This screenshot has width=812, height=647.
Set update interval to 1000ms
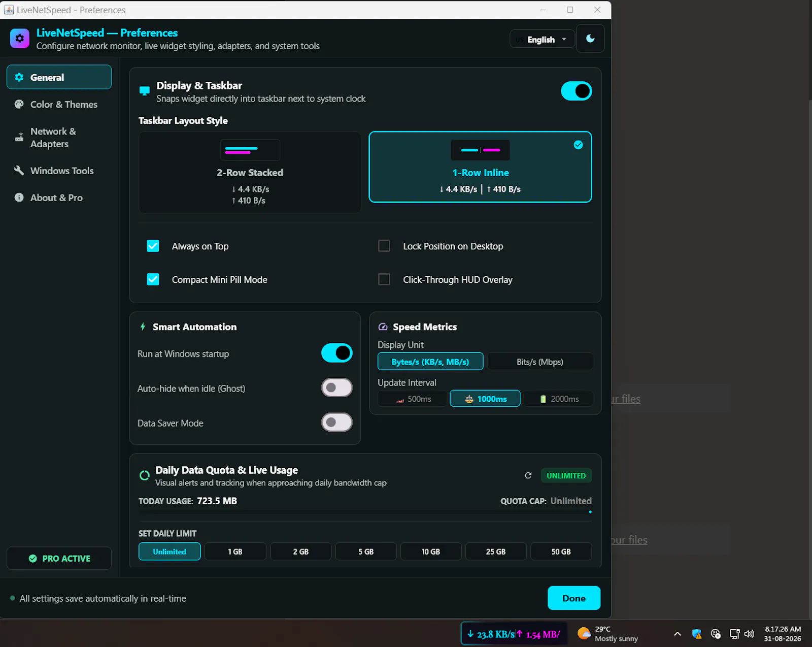485,399
